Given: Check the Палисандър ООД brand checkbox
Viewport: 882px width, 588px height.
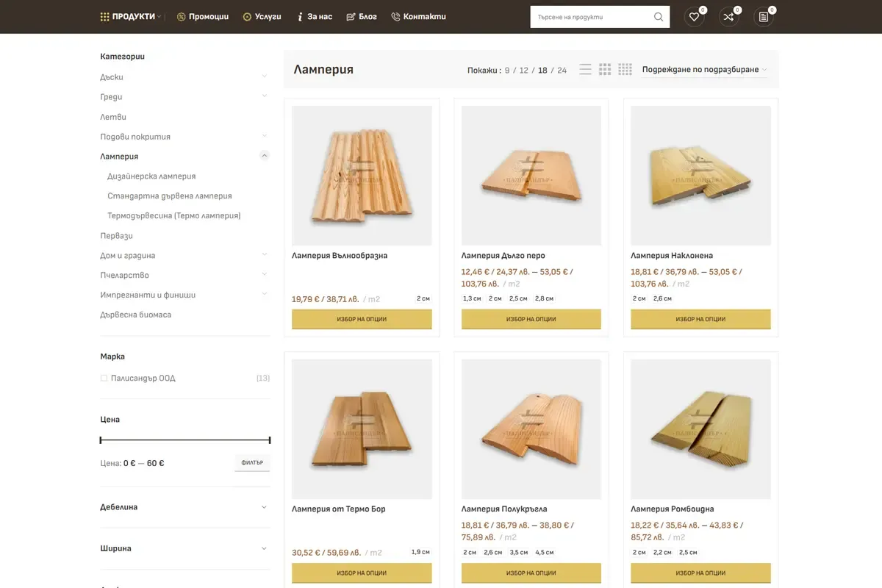Looking at the screenshot, I should click(104, 379).
